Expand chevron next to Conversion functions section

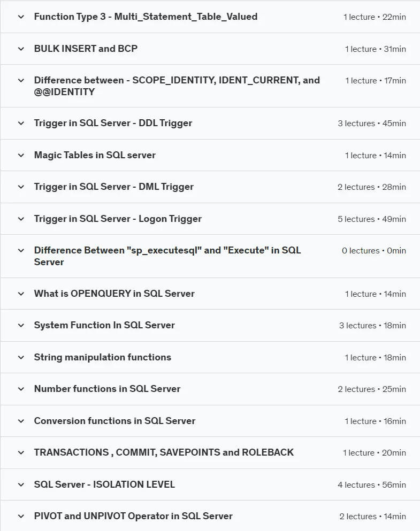click(21, 421)
